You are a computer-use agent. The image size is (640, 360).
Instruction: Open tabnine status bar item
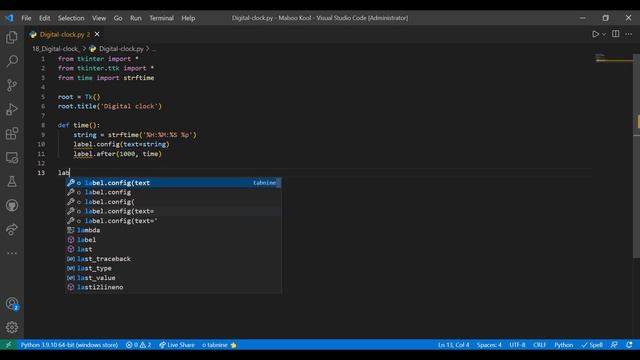(x=219, y=345)
